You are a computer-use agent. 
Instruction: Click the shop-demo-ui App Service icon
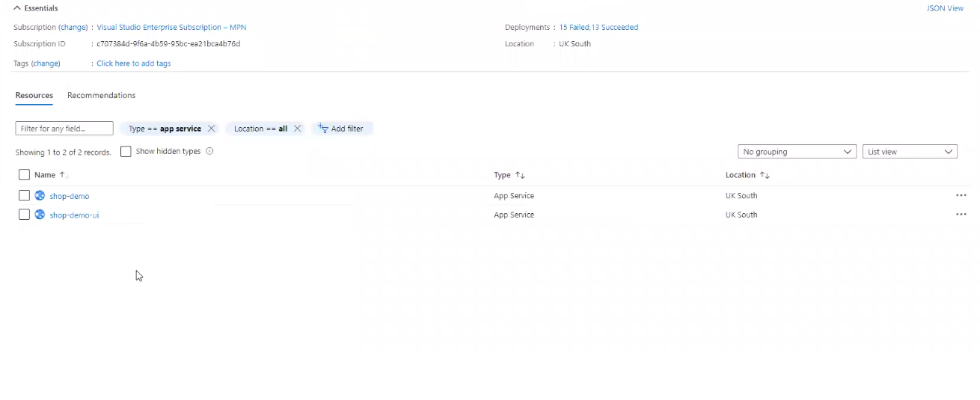tap(40, 215)
